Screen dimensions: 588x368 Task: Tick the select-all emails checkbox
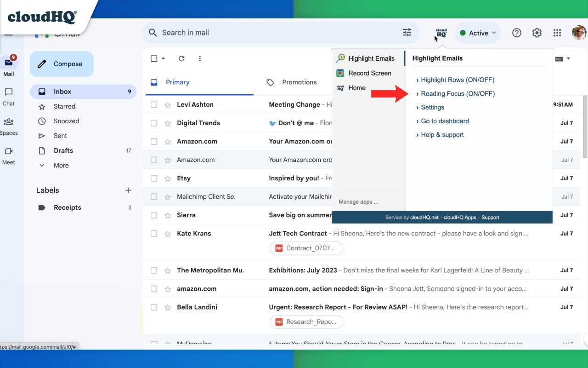154,58
